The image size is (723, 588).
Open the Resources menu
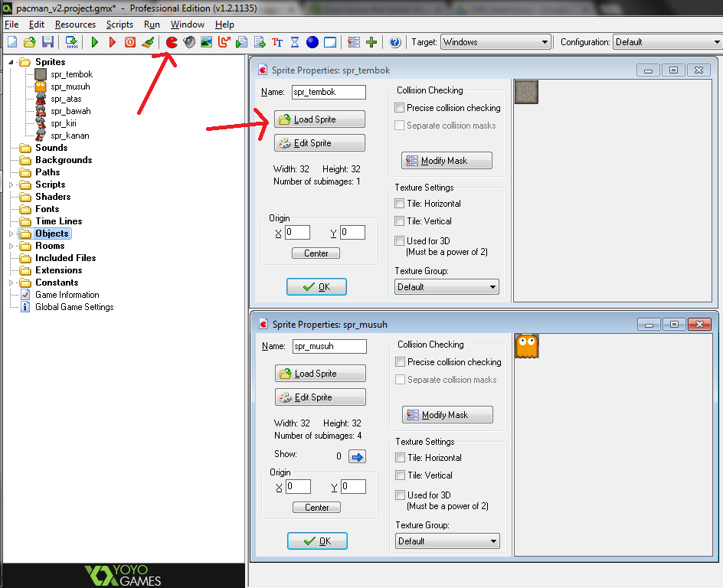click(x=75, y=24)
